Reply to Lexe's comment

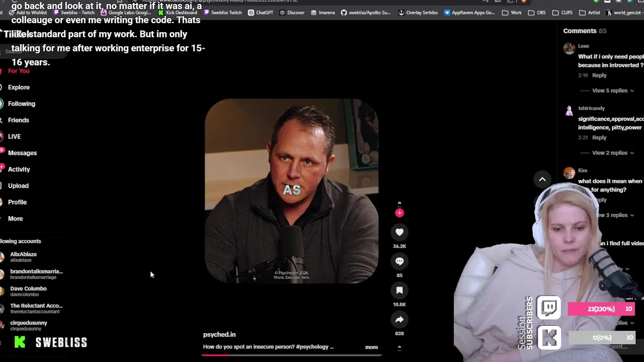coord(599,75)
